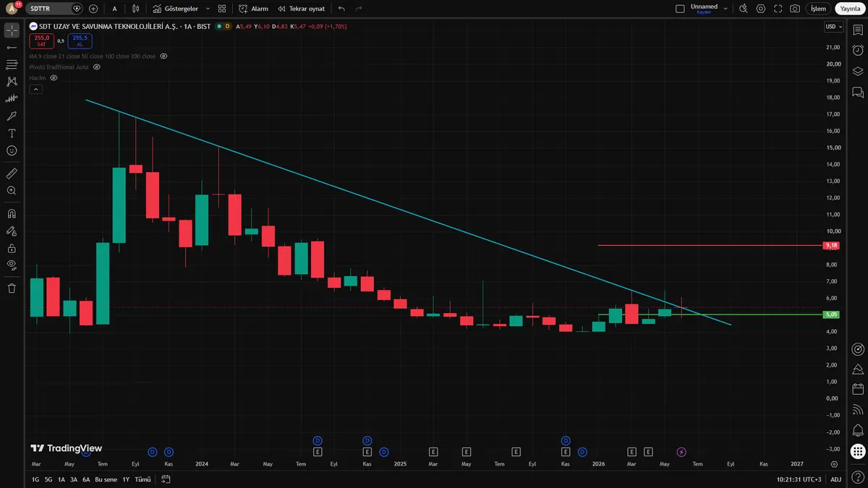Toggle visibility of MA indicator
The height and width of the screenshot is (488, 868).
[x=163, y=56]
